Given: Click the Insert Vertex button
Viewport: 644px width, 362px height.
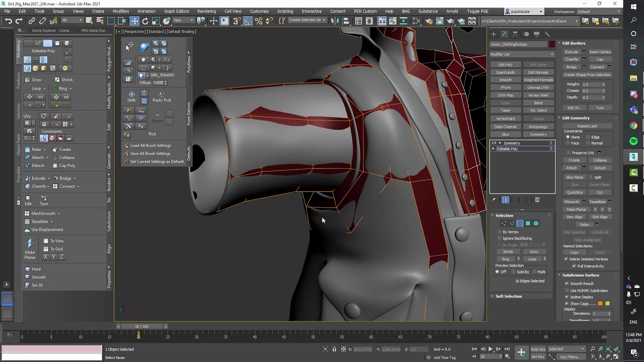Looking at the screenshot, I should pos(600,52).
